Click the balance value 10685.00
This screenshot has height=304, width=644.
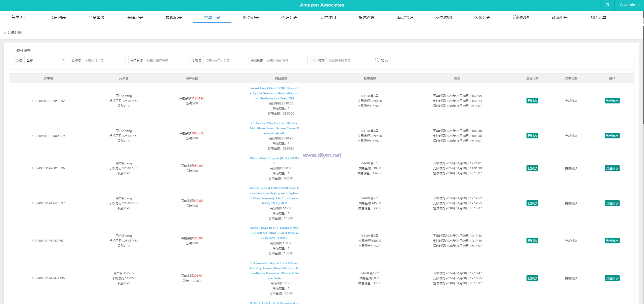[198, 133]
